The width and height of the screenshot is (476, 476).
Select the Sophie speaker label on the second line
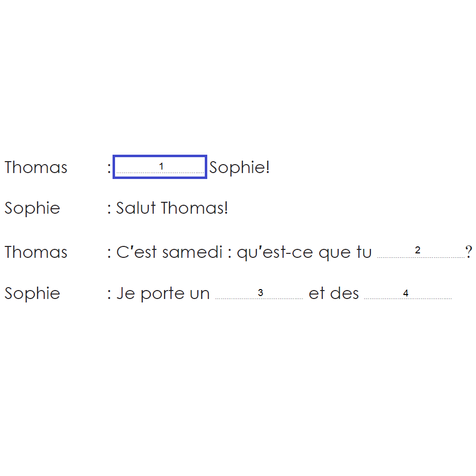32,208
